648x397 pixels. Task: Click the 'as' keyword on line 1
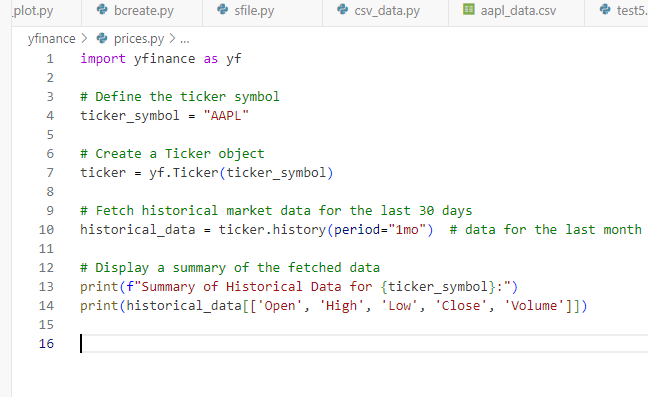(x=211, y=59)
